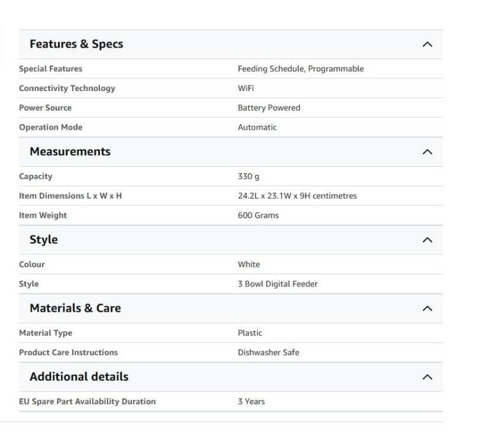The width and height of the screenshot is (489, 448).
Task: Select the Connectivity Technology label
Action: 67,88
